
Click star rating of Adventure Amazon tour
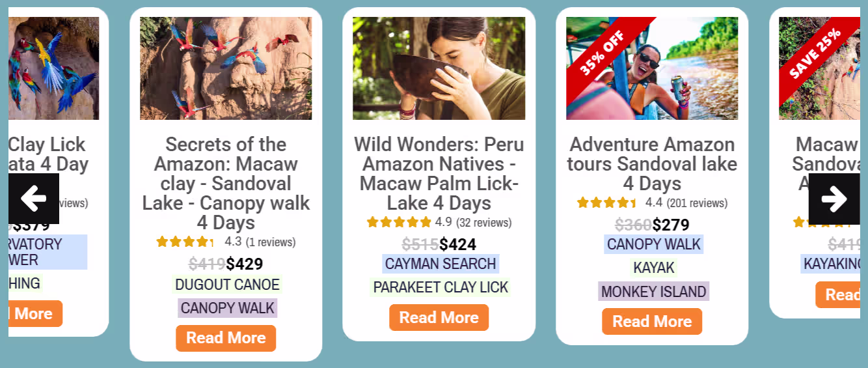pyautogui.click(x=606, y=203)
